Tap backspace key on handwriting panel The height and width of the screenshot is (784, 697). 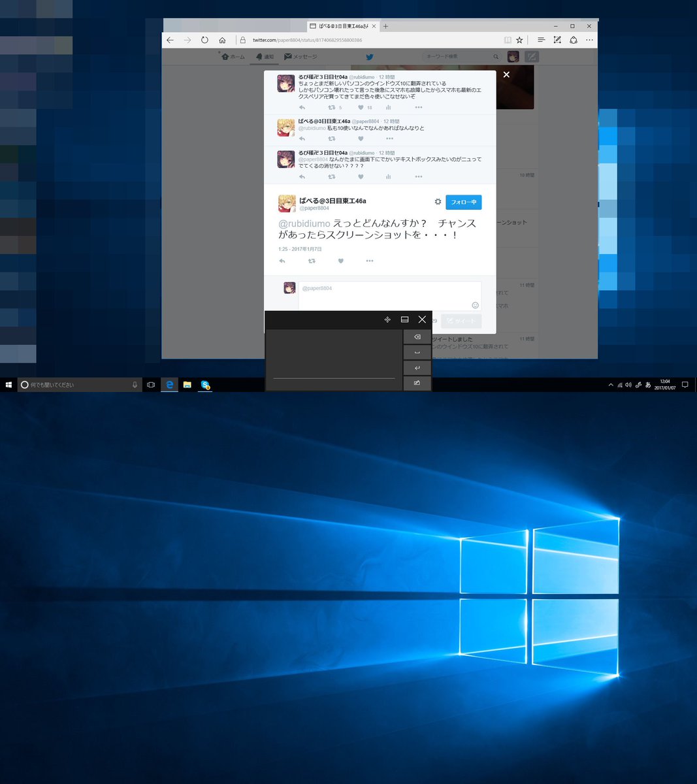[x=417, y=336]
